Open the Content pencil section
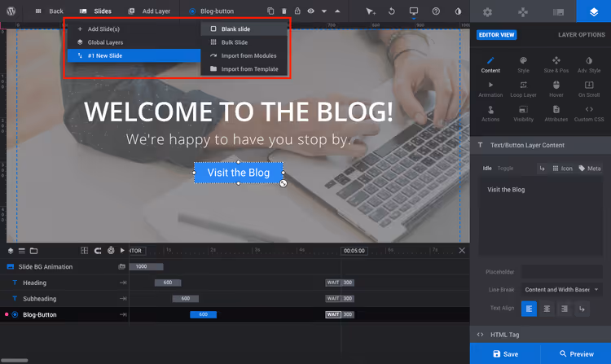Image resolution: width=611 pixels, height=364 pixels. (490, 64)
